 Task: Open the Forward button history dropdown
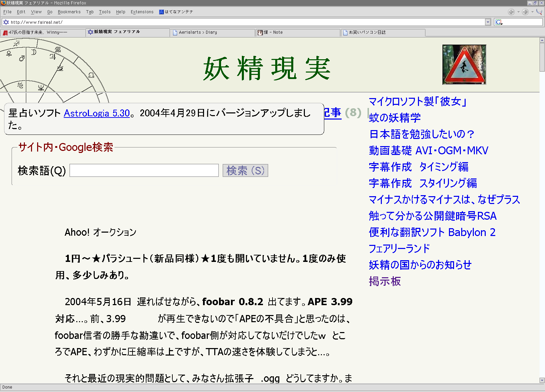point(532,12)
